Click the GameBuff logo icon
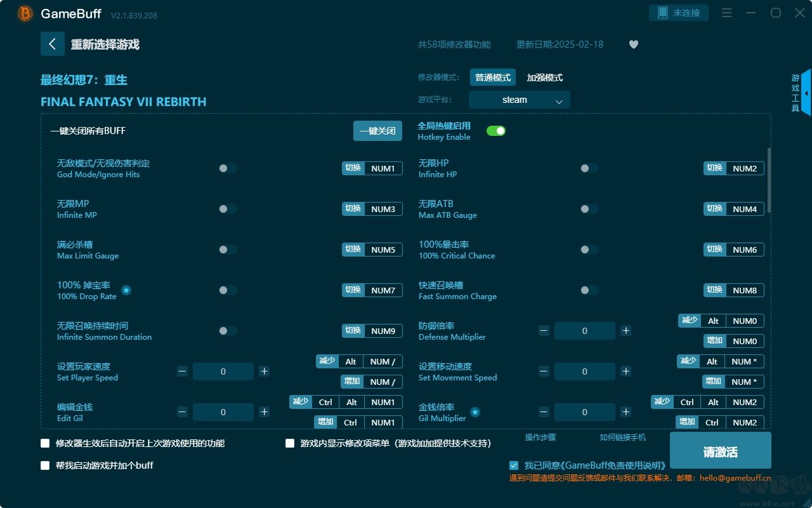The image size is (812, 508). 25,13
